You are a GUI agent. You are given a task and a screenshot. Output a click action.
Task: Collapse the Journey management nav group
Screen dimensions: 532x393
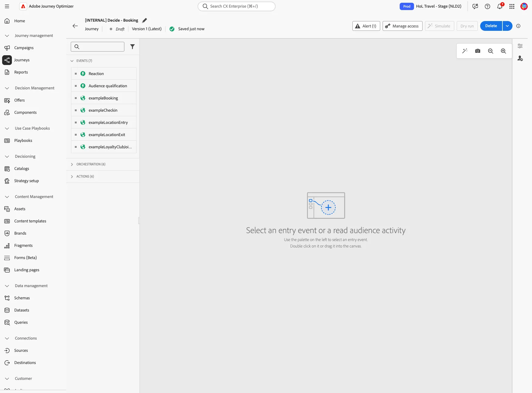[x=7, y=36]
